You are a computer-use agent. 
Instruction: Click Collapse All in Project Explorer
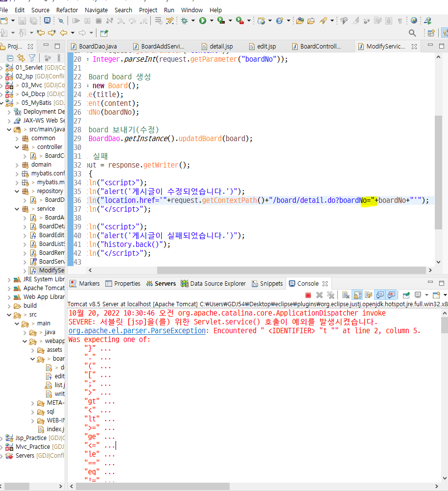pos(10,58)
